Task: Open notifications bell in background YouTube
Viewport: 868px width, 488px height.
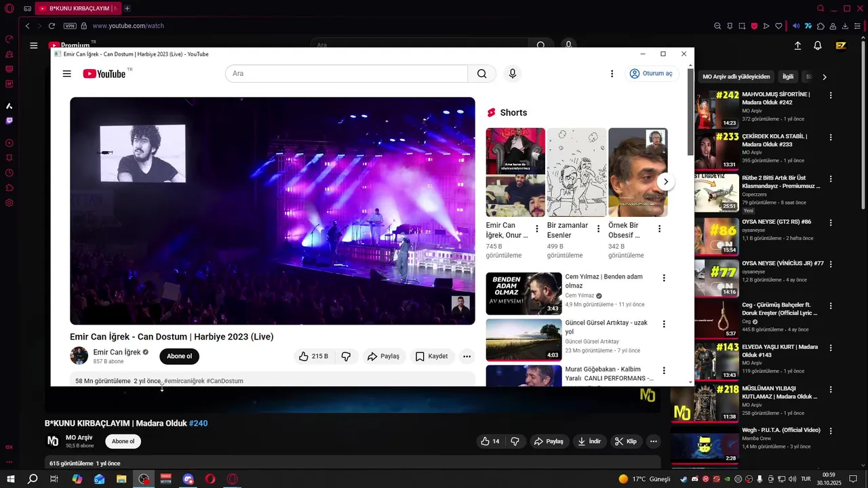Action: click(x=818, y=45)
